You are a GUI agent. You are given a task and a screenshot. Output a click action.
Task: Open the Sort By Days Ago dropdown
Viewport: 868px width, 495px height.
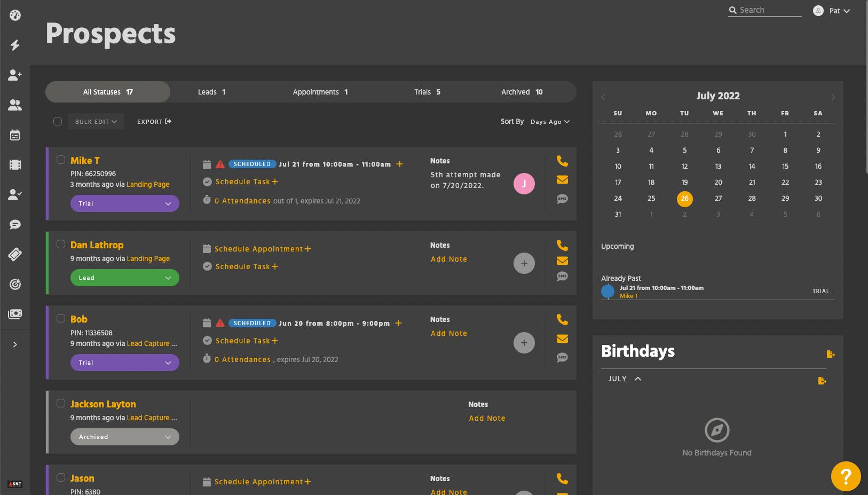(x=550, y=122)
